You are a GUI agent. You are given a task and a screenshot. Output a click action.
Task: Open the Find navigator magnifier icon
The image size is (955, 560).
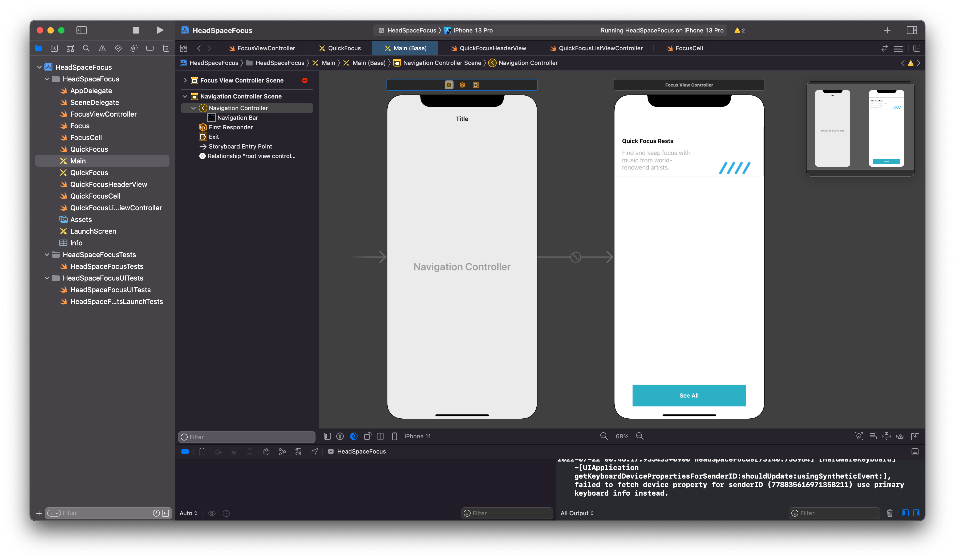tap(86, 48)
